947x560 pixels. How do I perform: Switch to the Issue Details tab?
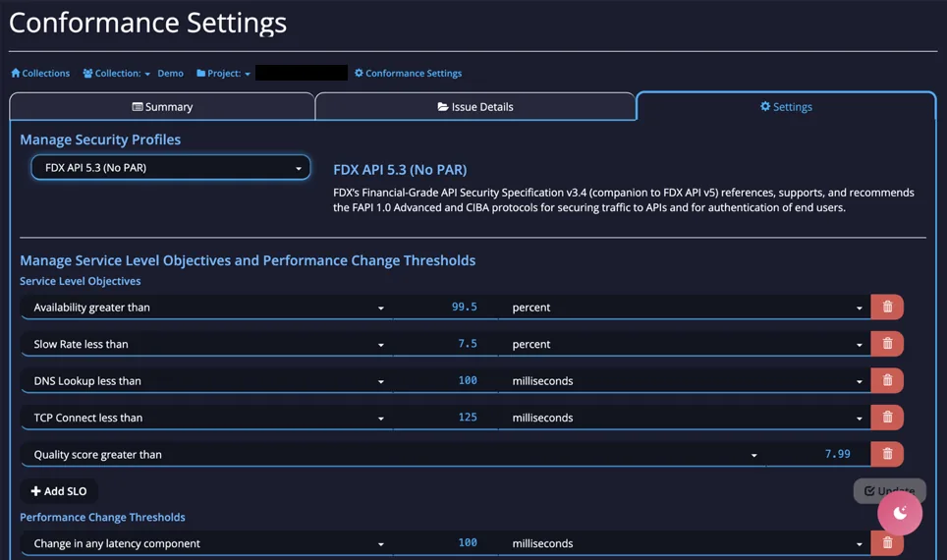click(x=475, y=107)
